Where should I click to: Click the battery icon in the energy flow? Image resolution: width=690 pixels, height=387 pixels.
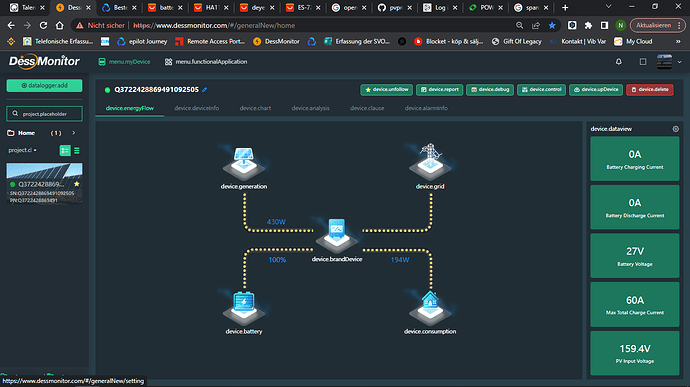pyautogui.click(x=244, y=308)
